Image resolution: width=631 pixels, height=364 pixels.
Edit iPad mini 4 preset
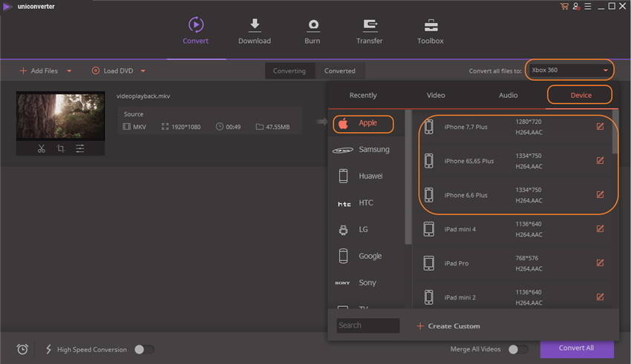(600, 229)
